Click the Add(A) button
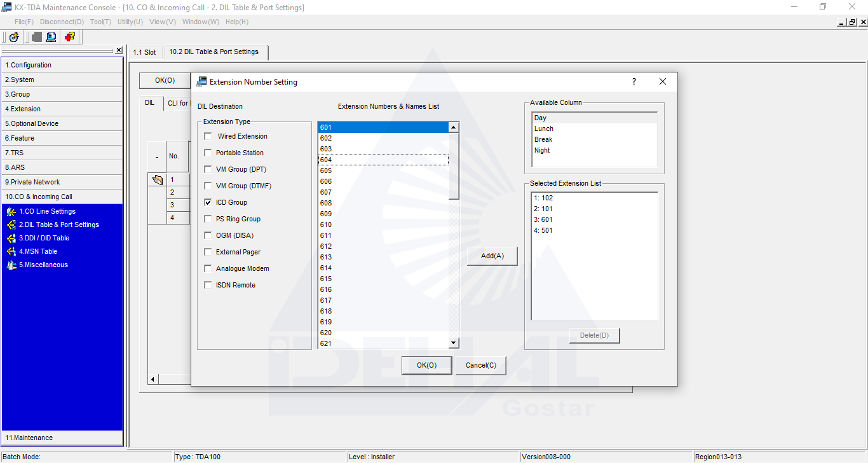 pyautogui.click(x=492, y=256)
